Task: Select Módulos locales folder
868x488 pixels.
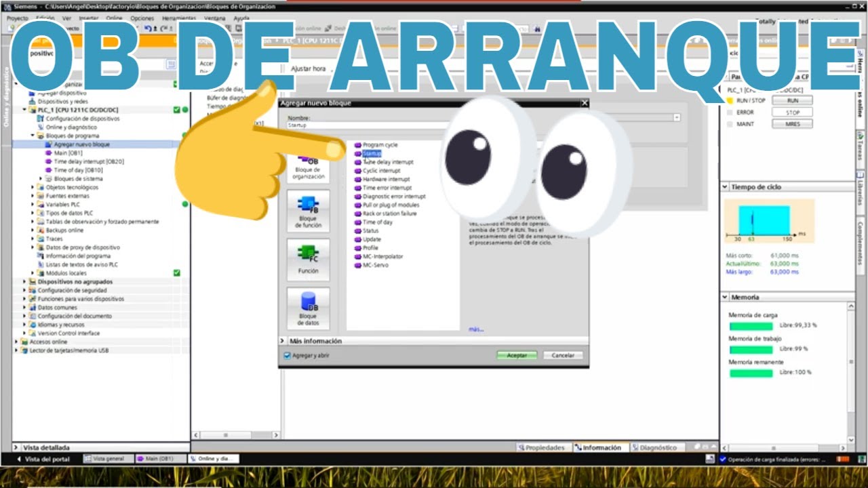Action: (66, 273)
